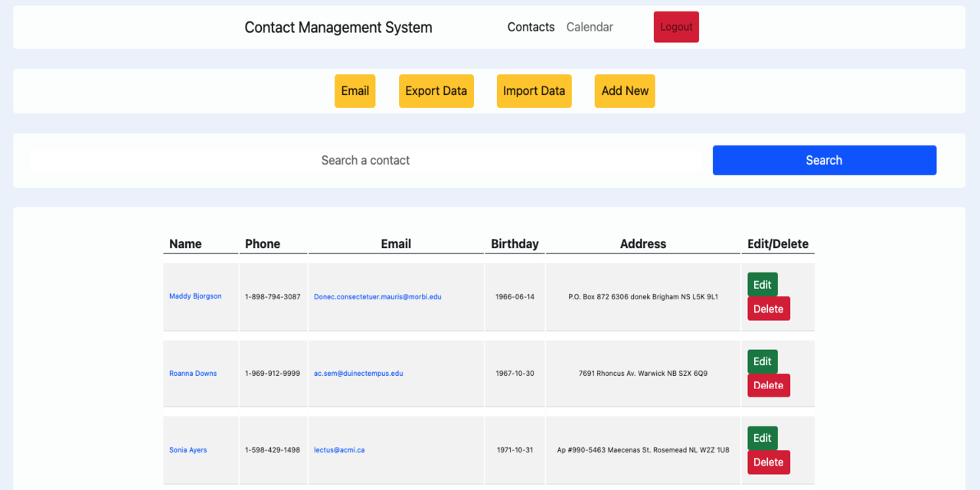Delete Roanna Downs's contact
The width and height of the screenshot is (980, 490).
tap(769, 385)
